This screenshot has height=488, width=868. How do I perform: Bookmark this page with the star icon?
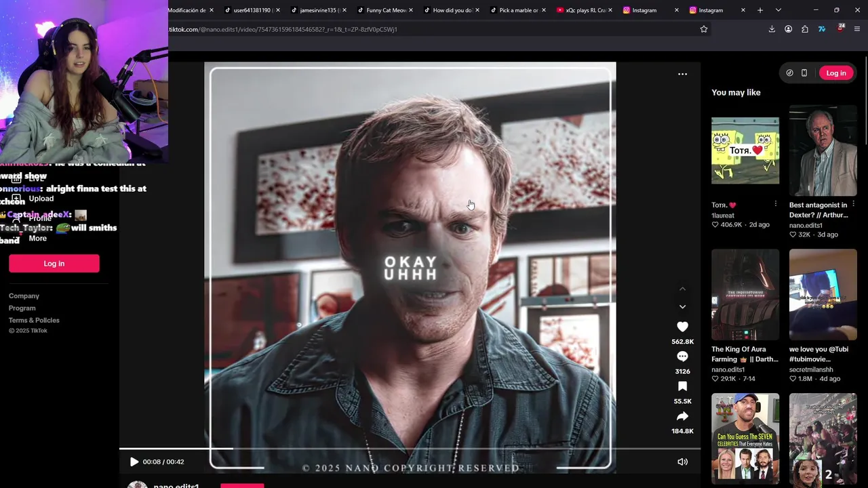703,29
